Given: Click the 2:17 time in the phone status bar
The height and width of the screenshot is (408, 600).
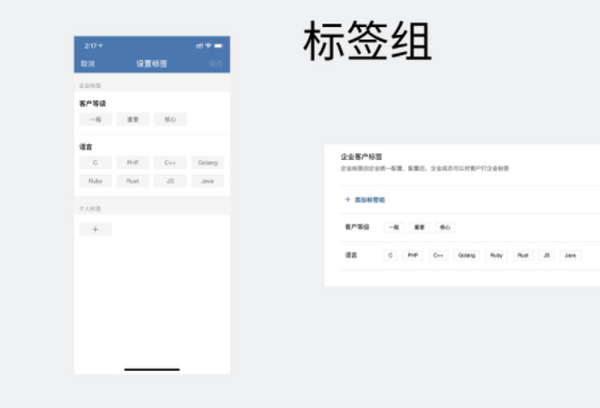Looking at the screenshot, I should (x=91, y=46).
